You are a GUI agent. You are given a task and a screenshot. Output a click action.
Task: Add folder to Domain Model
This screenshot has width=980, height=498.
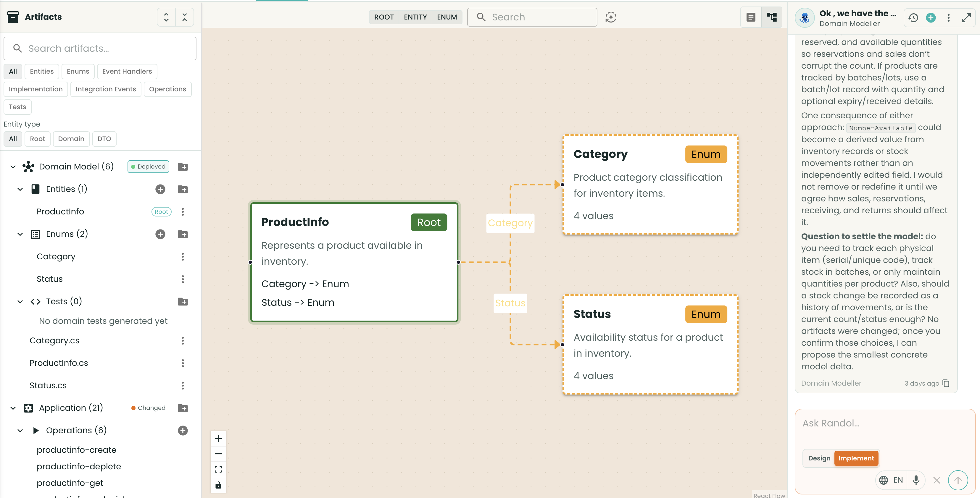pos(183,166)
